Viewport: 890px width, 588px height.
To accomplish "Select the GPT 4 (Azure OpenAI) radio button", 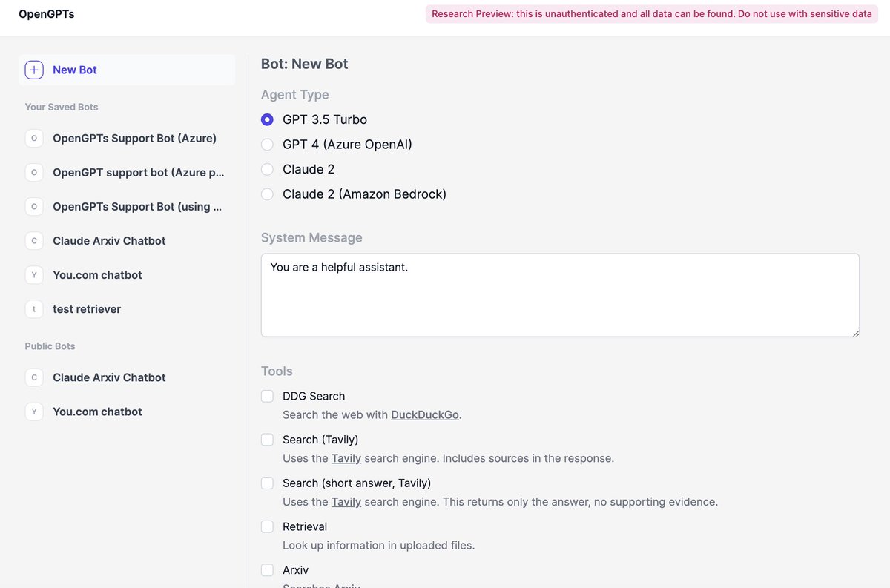I will tap(267, 145).
